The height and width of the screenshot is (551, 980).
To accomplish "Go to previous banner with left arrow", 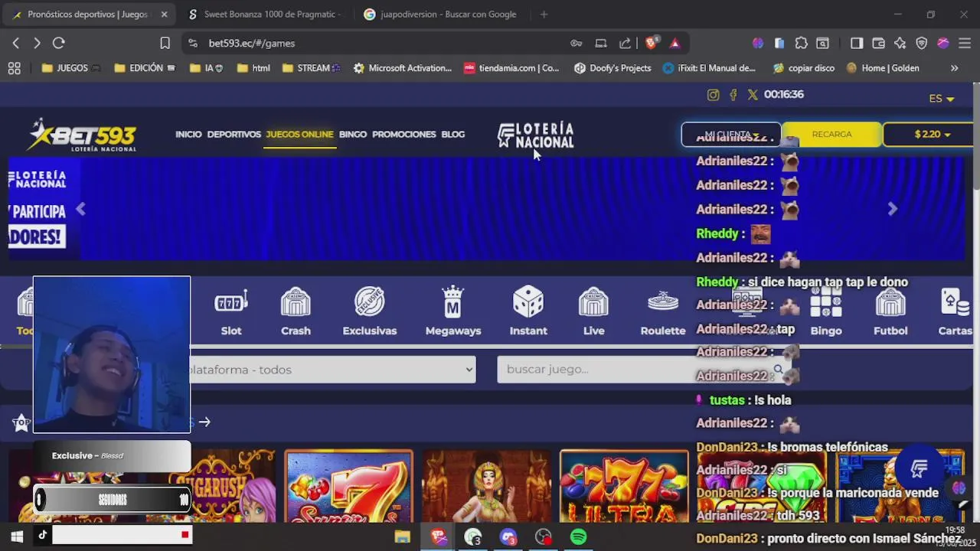I will [x=80, y=209].
